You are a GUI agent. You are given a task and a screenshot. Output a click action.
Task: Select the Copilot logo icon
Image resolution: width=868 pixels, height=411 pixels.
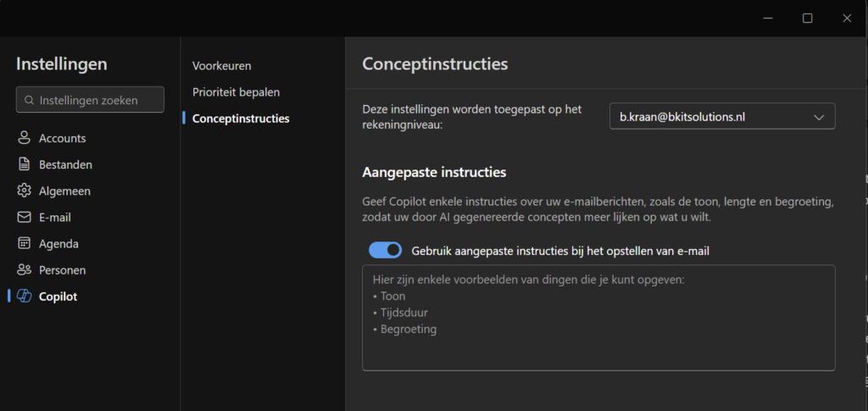[x=24, y=297]
